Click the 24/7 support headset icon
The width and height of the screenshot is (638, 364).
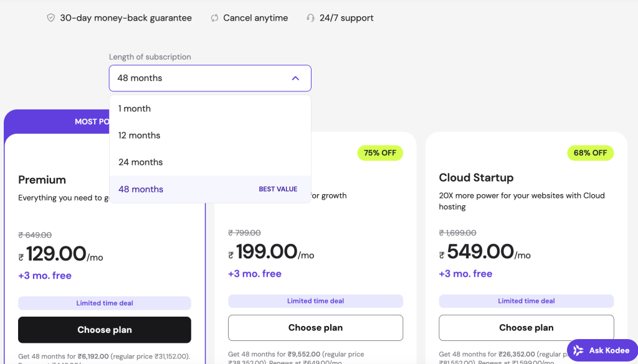310,18
